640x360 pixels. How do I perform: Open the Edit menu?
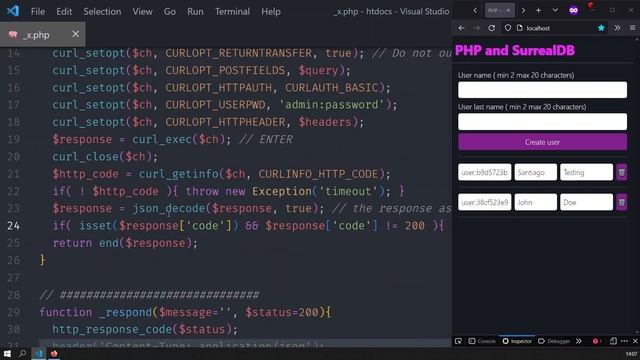(64, 11)
